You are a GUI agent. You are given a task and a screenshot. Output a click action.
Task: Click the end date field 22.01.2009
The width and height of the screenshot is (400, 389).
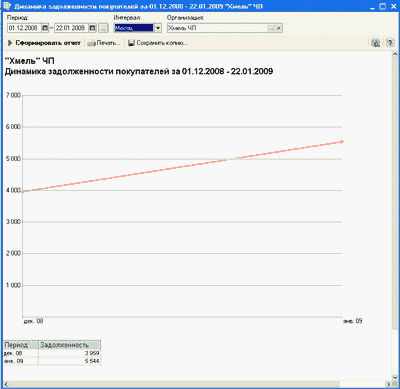coord(72,28)
